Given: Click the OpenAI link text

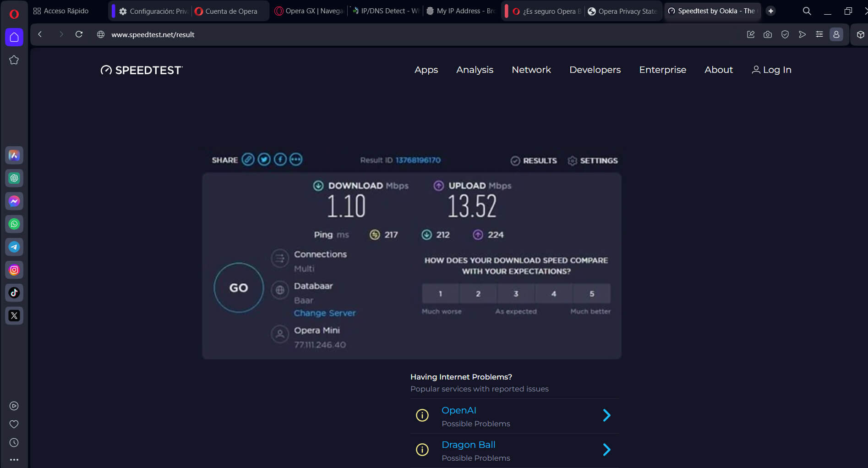Looking at the screenshot, I should pos(459,410).
